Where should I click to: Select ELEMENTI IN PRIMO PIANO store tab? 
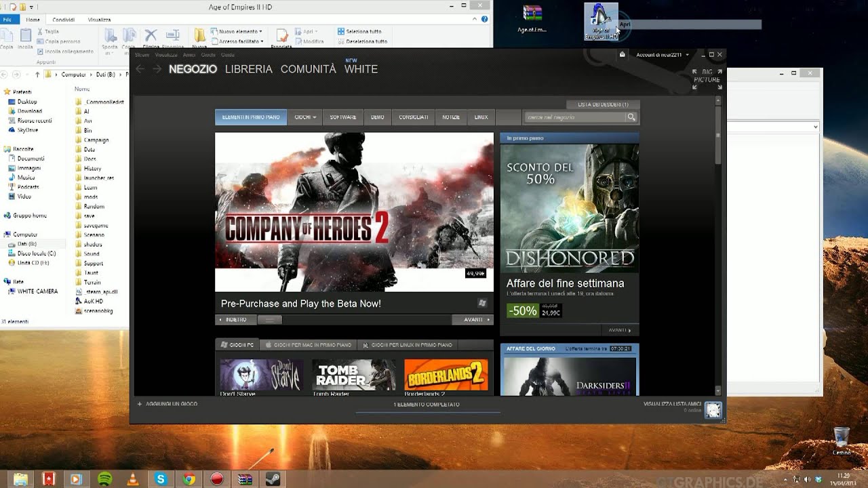251,117
